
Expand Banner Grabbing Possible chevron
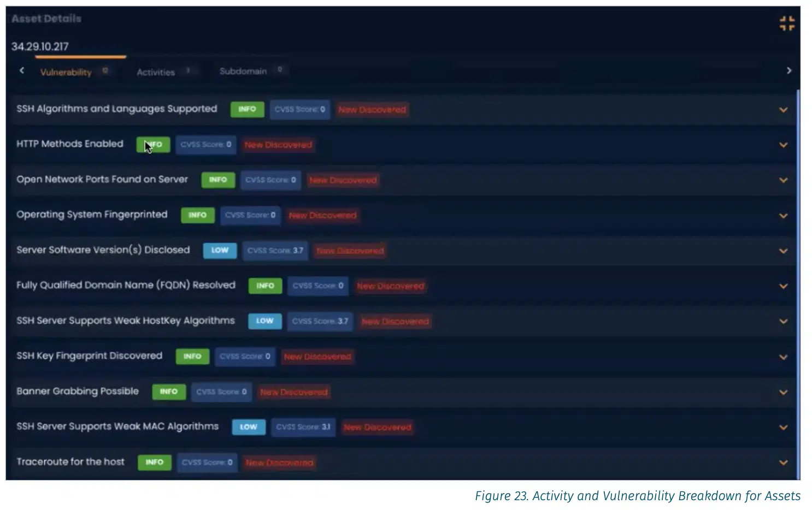coord(783,392)
